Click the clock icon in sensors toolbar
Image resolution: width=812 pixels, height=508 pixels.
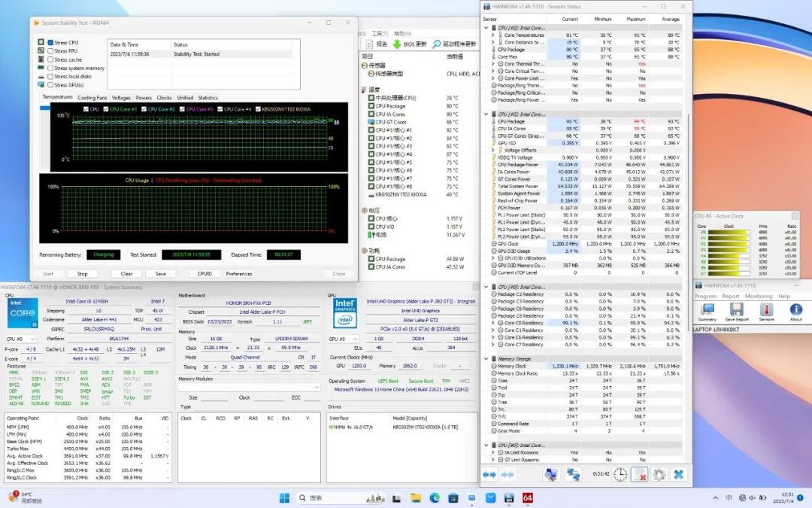pos(620,474)
